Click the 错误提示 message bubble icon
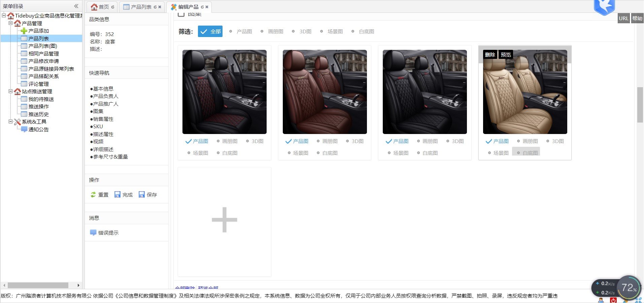This screenshot has height=303, width=644. 93,233
